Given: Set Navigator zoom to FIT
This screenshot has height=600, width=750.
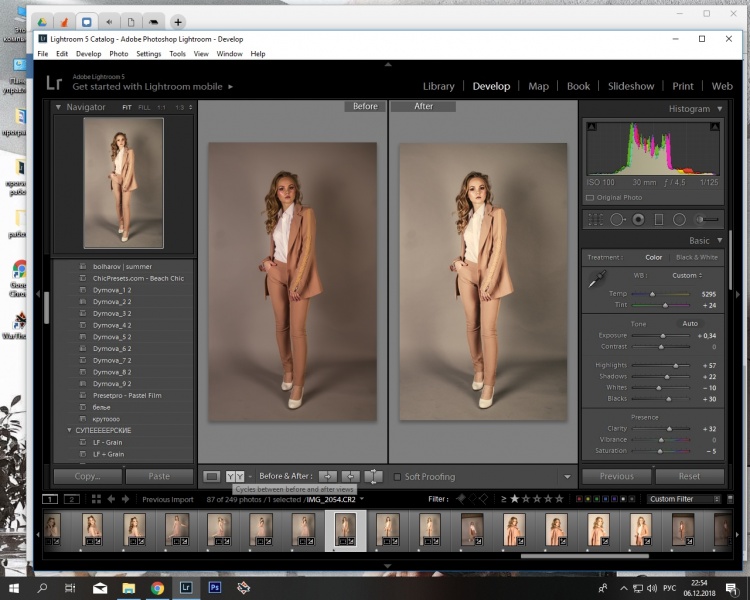Looking at the screenshot, I should click(126, 108).
